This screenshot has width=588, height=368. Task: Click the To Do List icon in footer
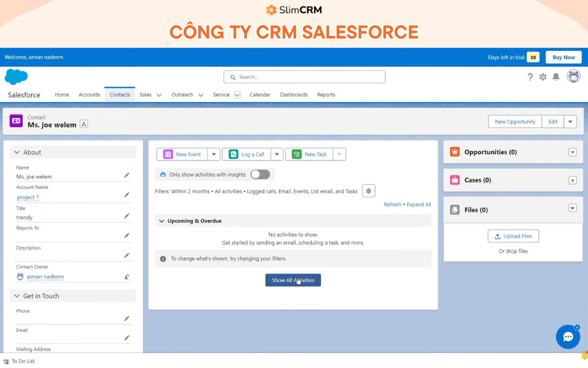tap(5, 361)
